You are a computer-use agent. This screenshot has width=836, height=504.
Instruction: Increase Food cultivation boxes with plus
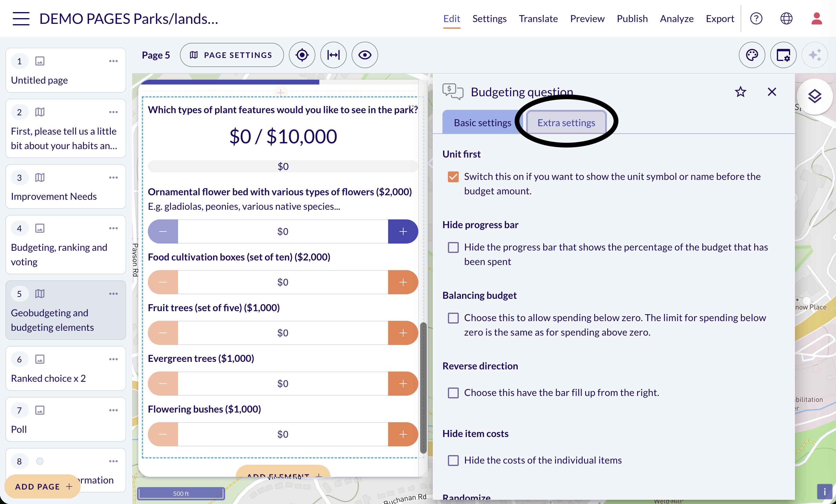tap(403, 282)
